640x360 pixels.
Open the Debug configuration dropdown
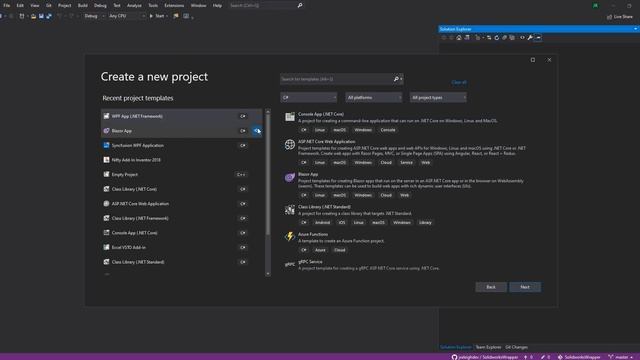[x=94, y=16]
